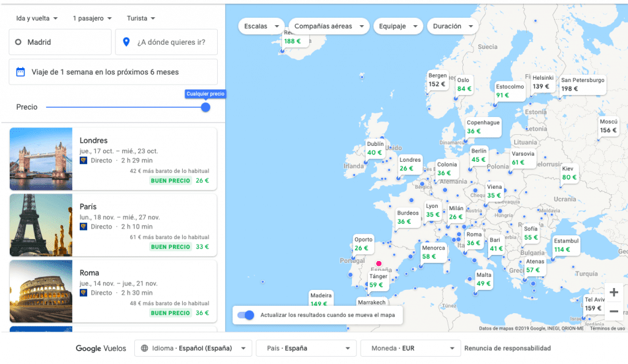This screenshot has height=364, width=628.
Task: Expand the 1 pasajero selector
Action: tap(92, 18)
